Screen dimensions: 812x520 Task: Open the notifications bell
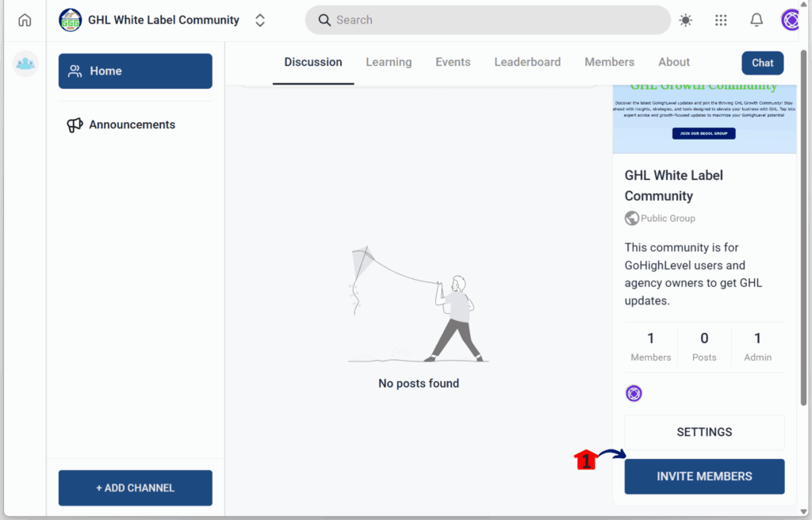tap(756, 20)
